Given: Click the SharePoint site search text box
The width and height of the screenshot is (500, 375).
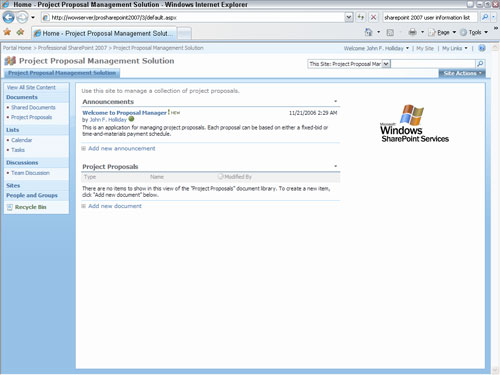Looking at the screenshot, I should click(x=433, y=64).
